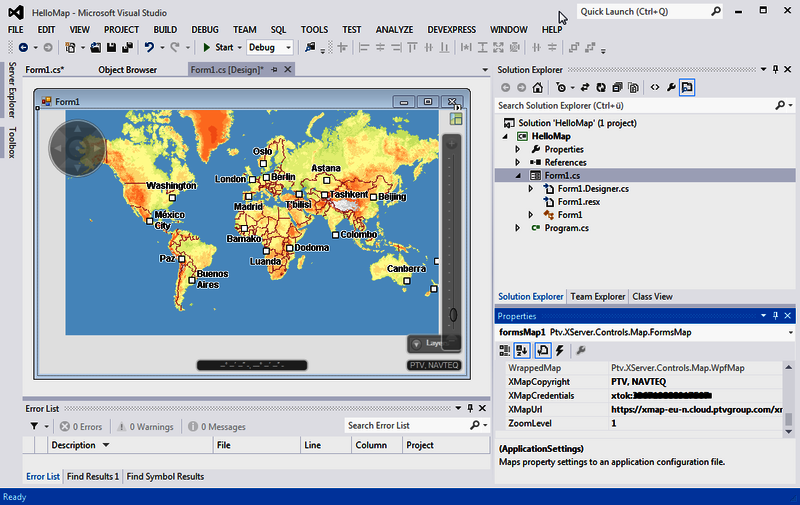Click the Start debugging button
The height and width of the screenshot is (505, 800).
pyautogui.click(x=218, y=47)
